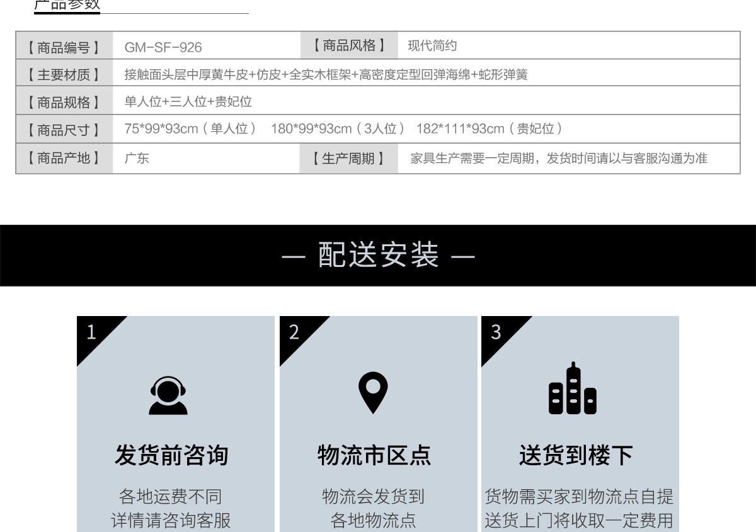Click the city buildings icon
This screenshot has height=532, width=756.
pos(572,390)
